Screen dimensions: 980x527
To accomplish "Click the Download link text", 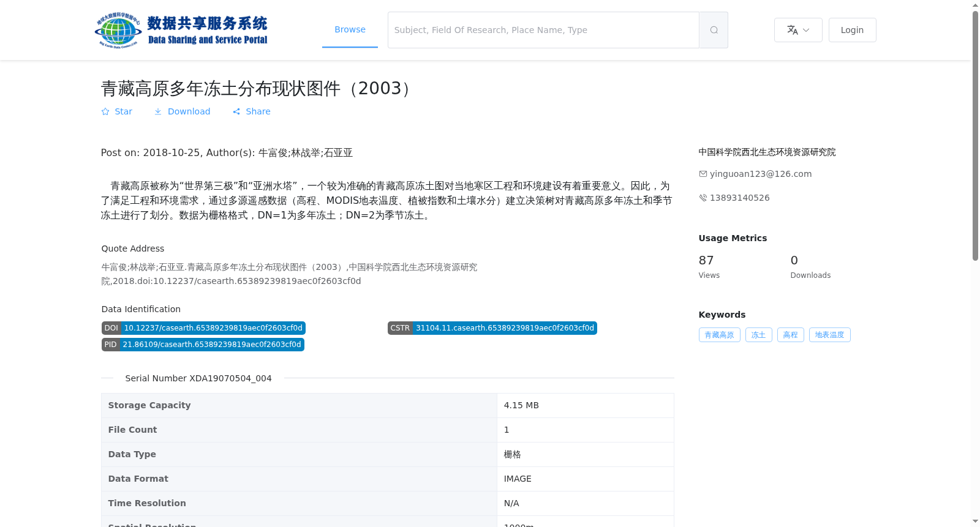I will coord(189,111).
